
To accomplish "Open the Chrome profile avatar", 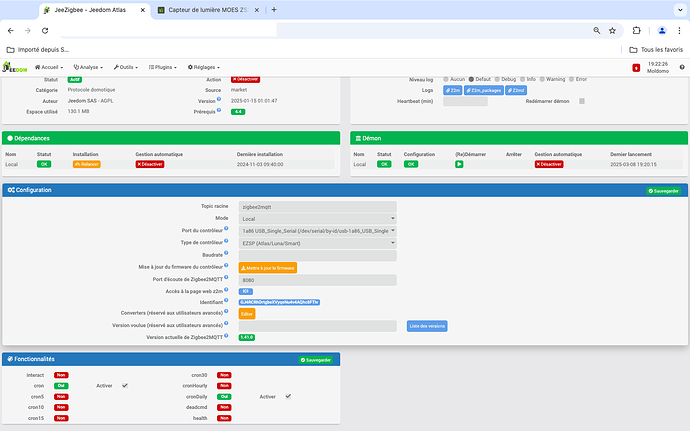I will [662, 30].
